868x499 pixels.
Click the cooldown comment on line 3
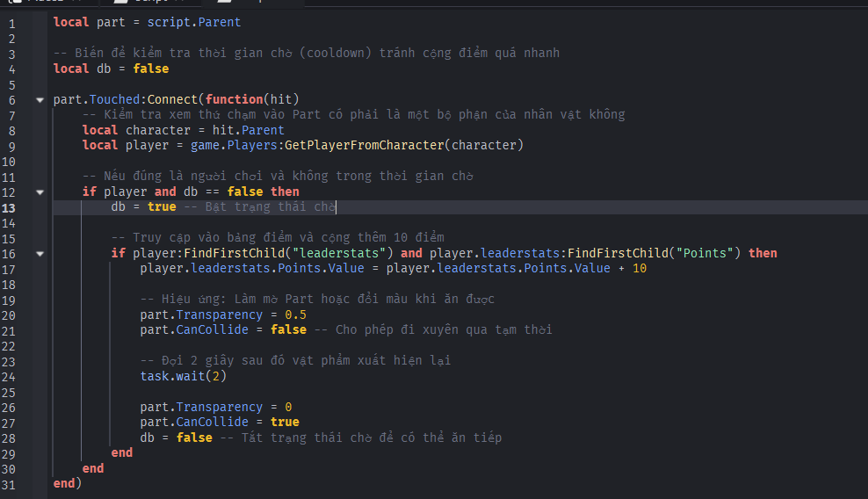tap(306, 53)
